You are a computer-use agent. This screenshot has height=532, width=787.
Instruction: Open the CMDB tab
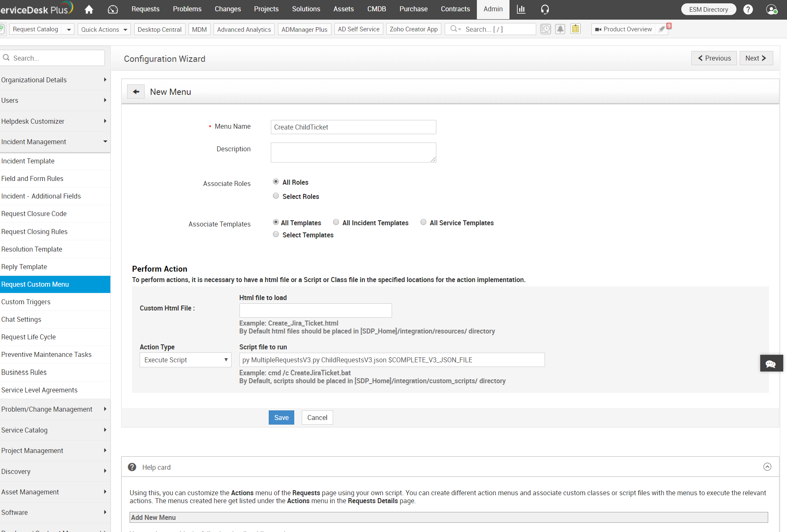[377, 9]
